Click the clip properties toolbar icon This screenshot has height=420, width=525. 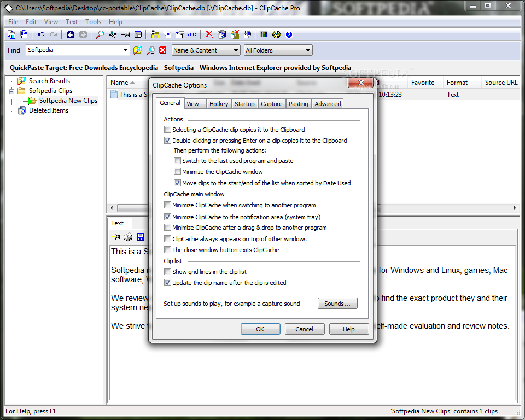(x=180, y=34)
